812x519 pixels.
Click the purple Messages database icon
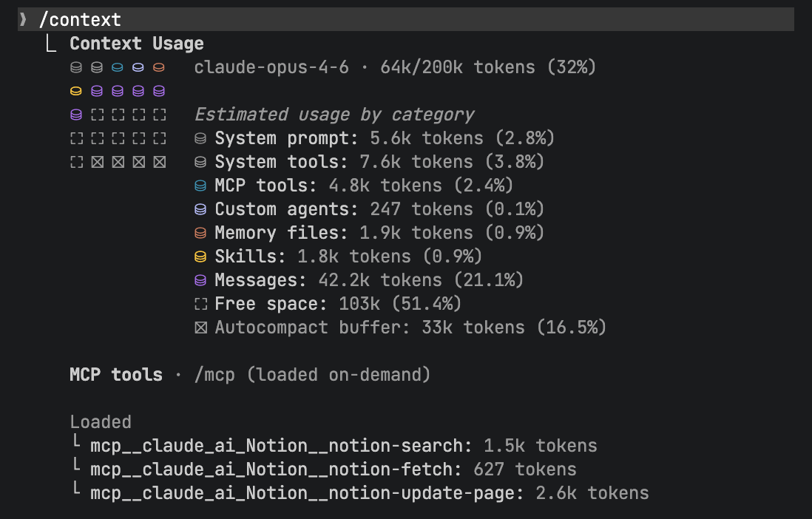[x=200, y=280]
